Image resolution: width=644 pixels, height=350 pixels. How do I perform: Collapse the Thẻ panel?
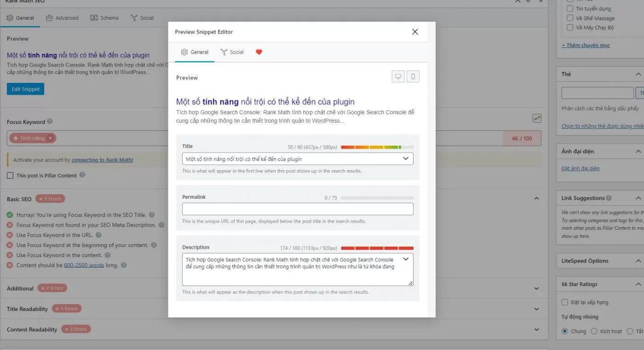(x=638, y=74)
